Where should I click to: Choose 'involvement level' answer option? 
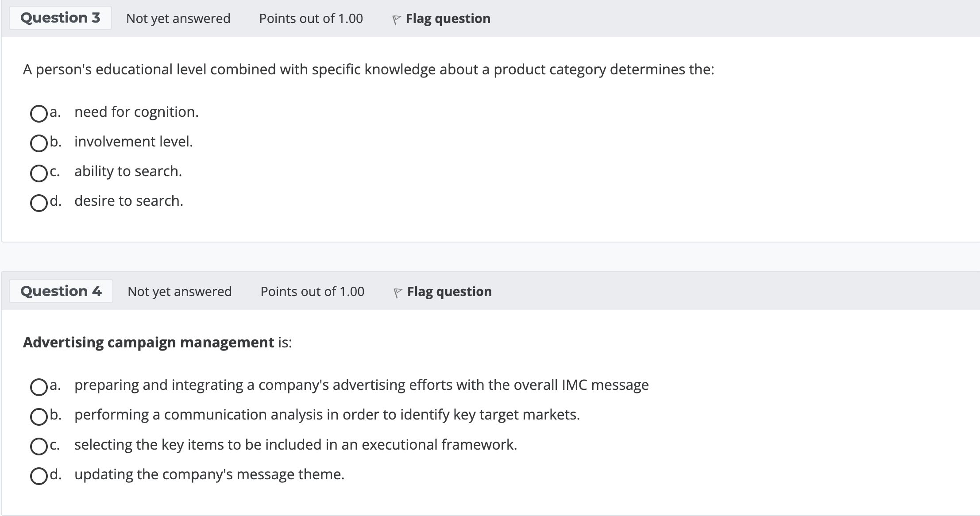[x=39, y=143]
